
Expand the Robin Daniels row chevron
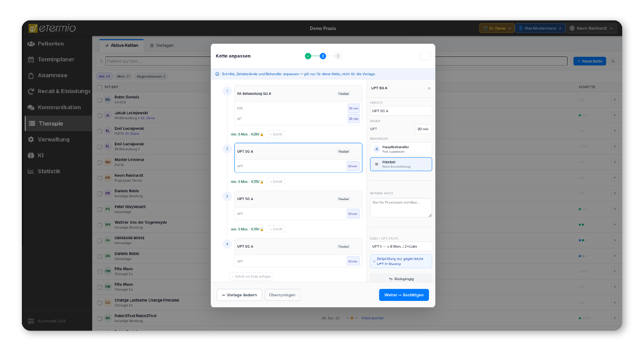[x=615, y=99]
